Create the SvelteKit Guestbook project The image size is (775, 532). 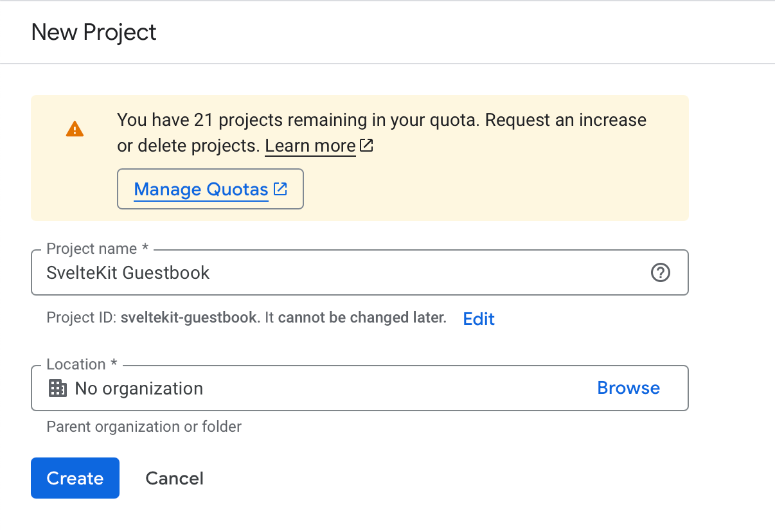[x=75, y=478]
